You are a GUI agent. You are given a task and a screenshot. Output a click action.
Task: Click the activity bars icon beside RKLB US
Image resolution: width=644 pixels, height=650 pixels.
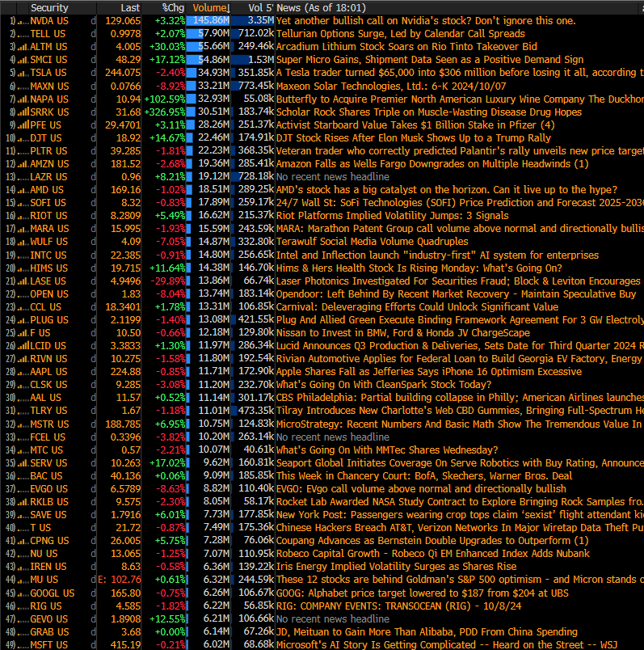click(23, 502)
